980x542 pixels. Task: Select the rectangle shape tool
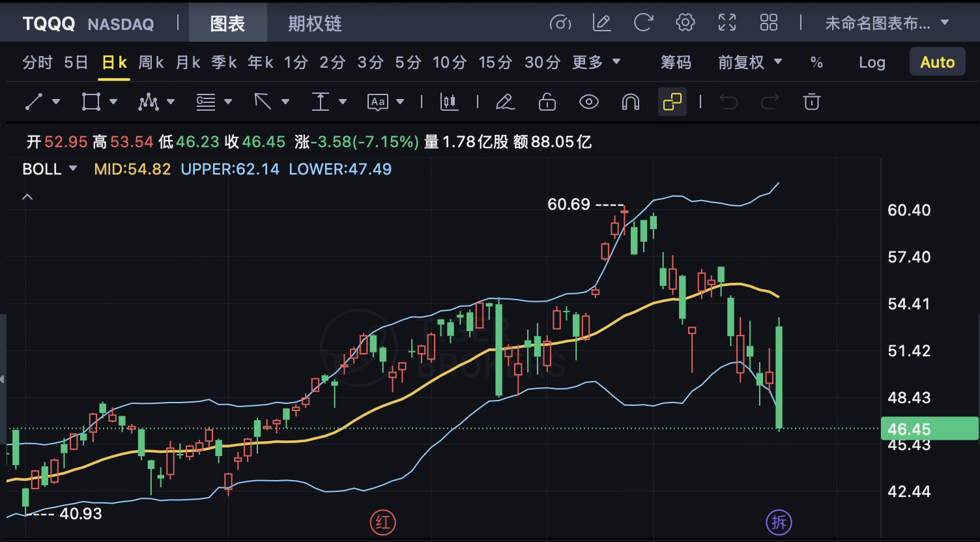[x=91, y=102]
